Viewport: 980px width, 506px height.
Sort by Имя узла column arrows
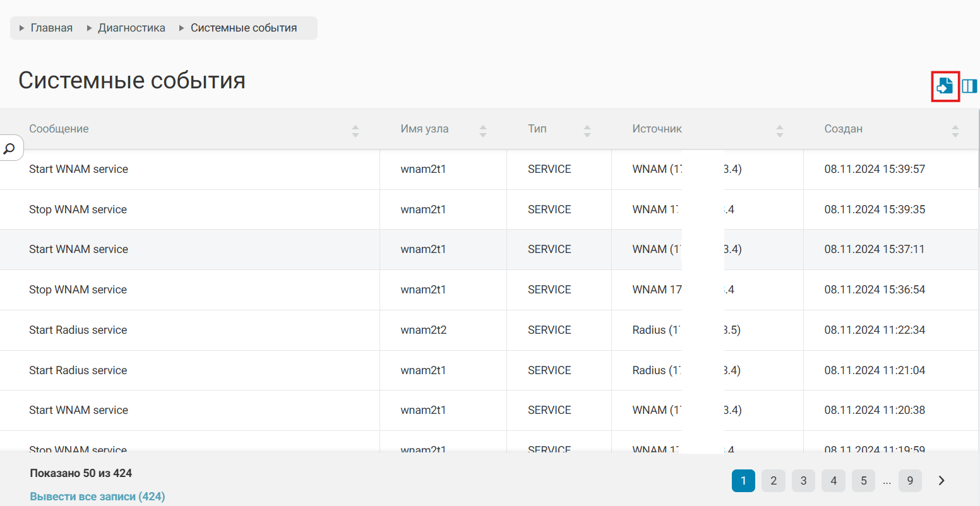pos(483,131)
